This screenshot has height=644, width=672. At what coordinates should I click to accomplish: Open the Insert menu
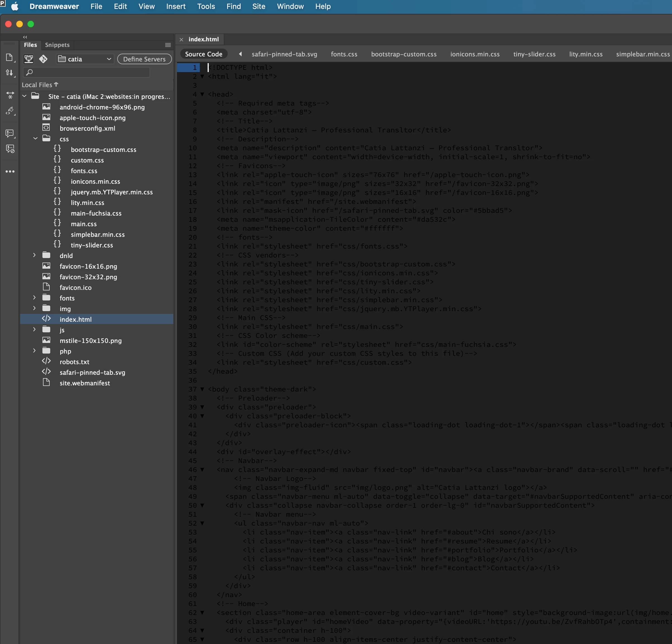click(176, 6)
